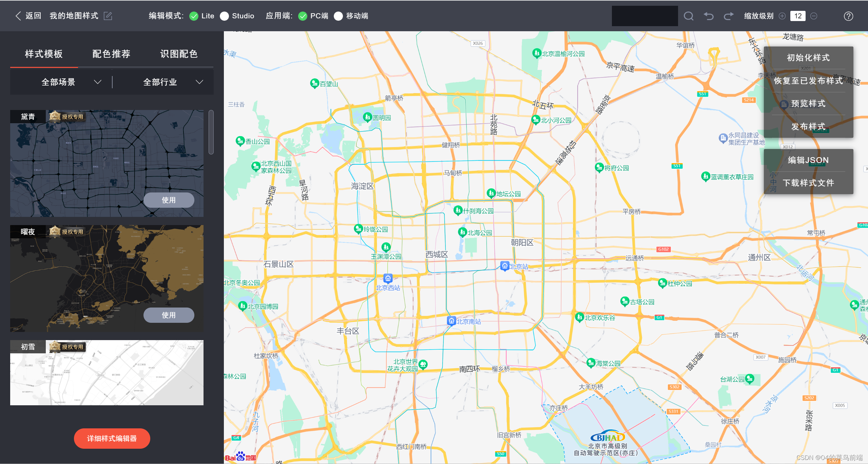Open the map search magnifier icon

[688, 16]
